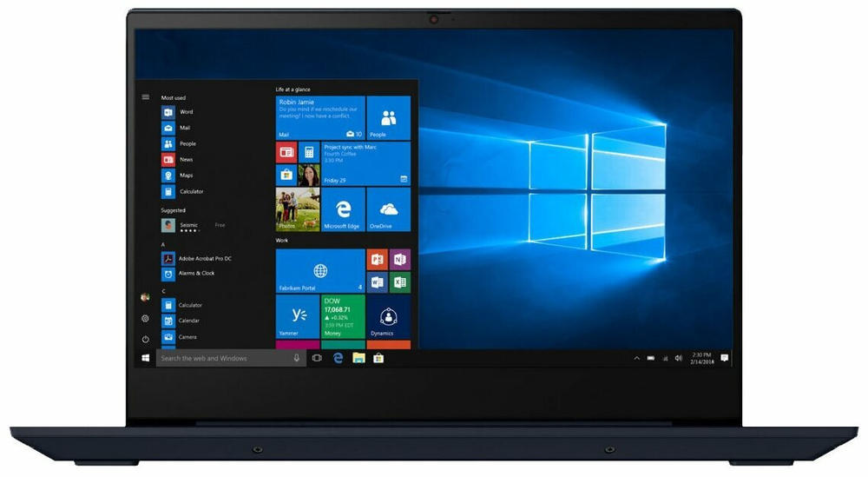The width and height of the screenshot is (868, 477).
Task: Open the Power options button
Action: coord(146,339)
